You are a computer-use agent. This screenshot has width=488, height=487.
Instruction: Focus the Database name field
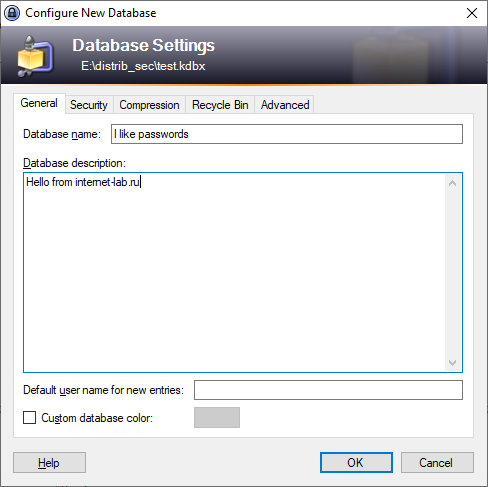[x=287, y=134]
